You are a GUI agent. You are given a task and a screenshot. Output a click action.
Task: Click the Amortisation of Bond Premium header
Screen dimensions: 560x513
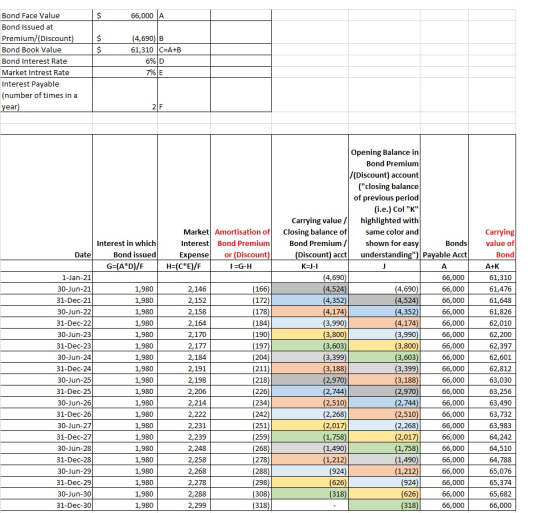pyautogui.click(x=241, y=197)
